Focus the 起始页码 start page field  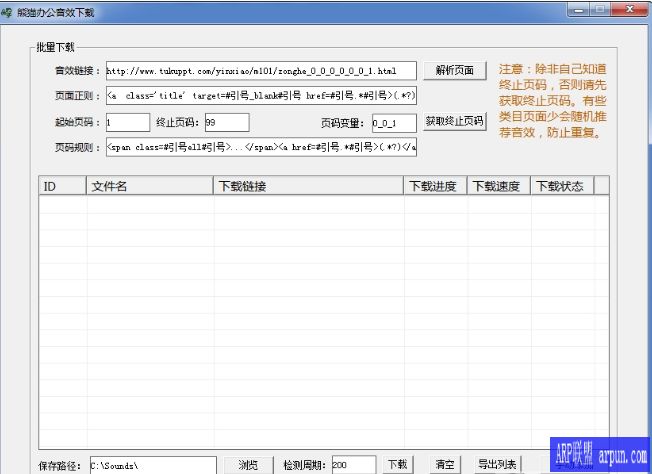click(128, 123)
